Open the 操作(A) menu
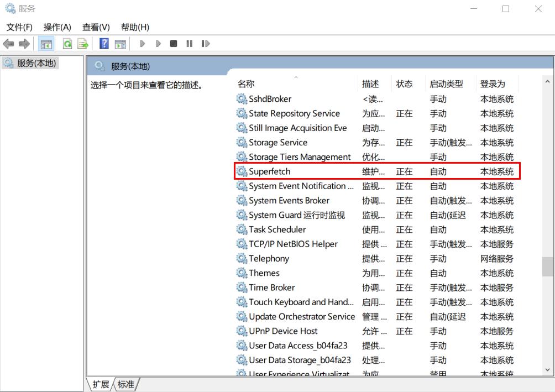This screenshot has width=555, height=392. (57, 27)
